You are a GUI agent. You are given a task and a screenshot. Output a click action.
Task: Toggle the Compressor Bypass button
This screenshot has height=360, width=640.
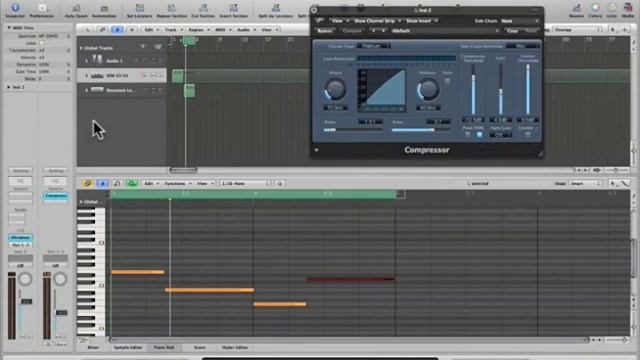click(x=324, y=31)
